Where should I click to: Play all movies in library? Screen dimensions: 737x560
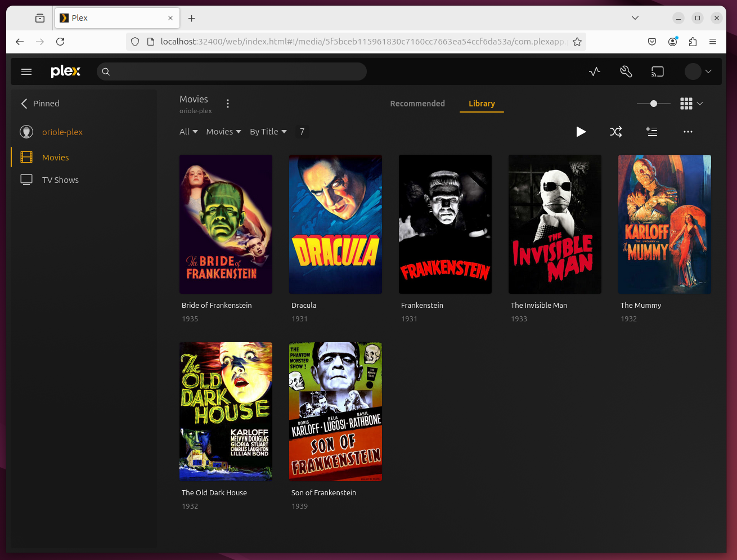(x=581, y=132)
